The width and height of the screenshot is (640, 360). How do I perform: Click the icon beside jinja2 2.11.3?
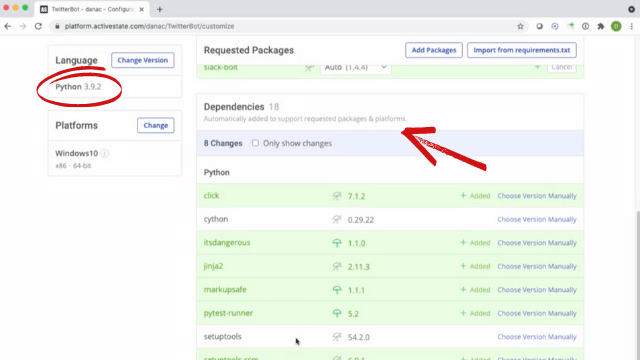tap(337, 267)
